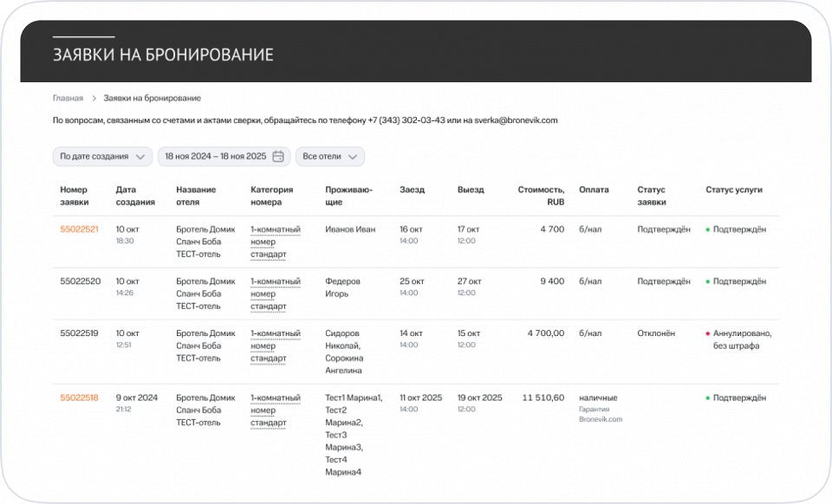Expand the 'По дате создания' dropdown
Image resolution: width=832 pixels, height=504 pixels.
click(102, 157)
